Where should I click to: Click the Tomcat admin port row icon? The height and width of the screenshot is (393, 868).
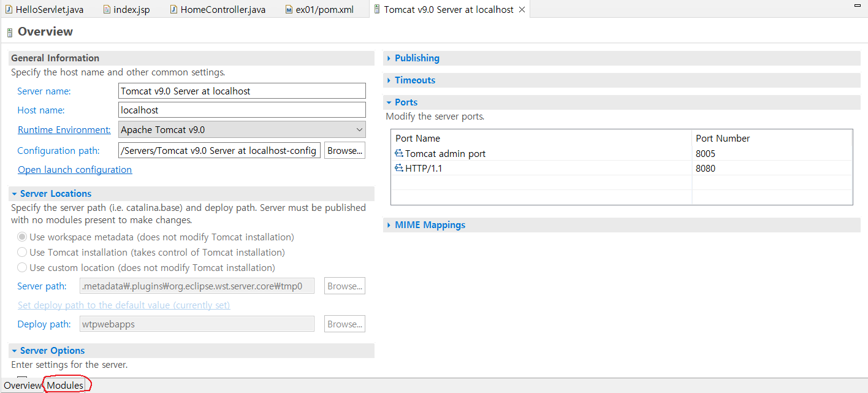pyautogui.click(x=399, y=154)
